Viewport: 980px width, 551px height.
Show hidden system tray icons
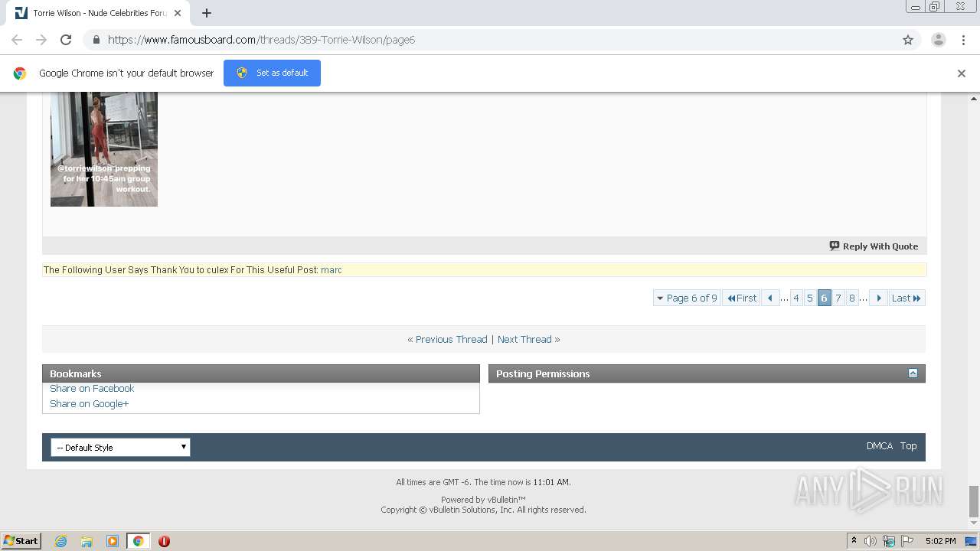pos(854,540)
